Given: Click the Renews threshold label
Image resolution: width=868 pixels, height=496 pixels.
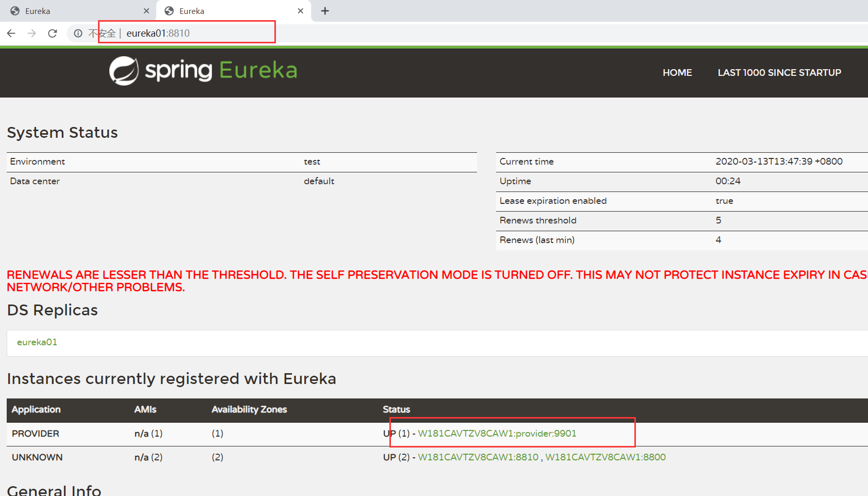Looking at the screenshot, I should (x=538, y=220).
